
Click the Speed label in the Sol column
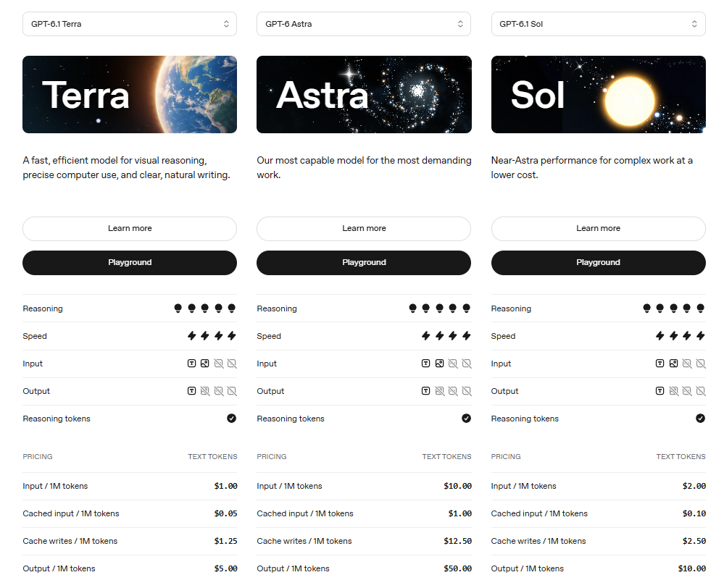click(x=503, y=336)
